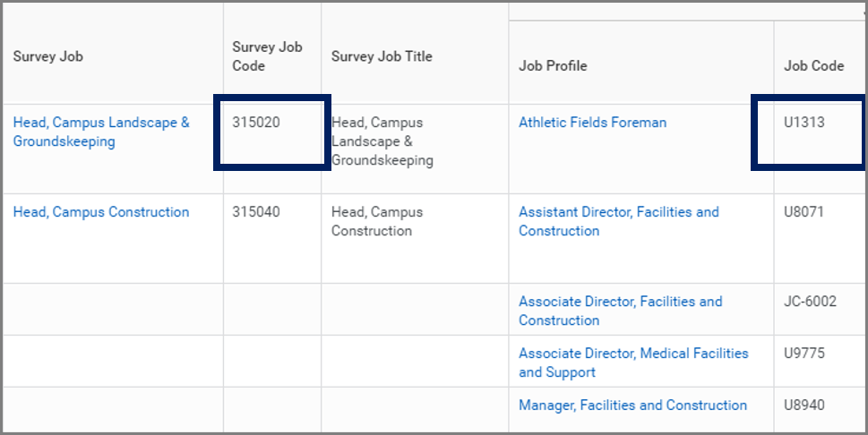Select the Head, Campus Construction title cell
The height and width of the screenshot is (435, 868).
(376, 221)
